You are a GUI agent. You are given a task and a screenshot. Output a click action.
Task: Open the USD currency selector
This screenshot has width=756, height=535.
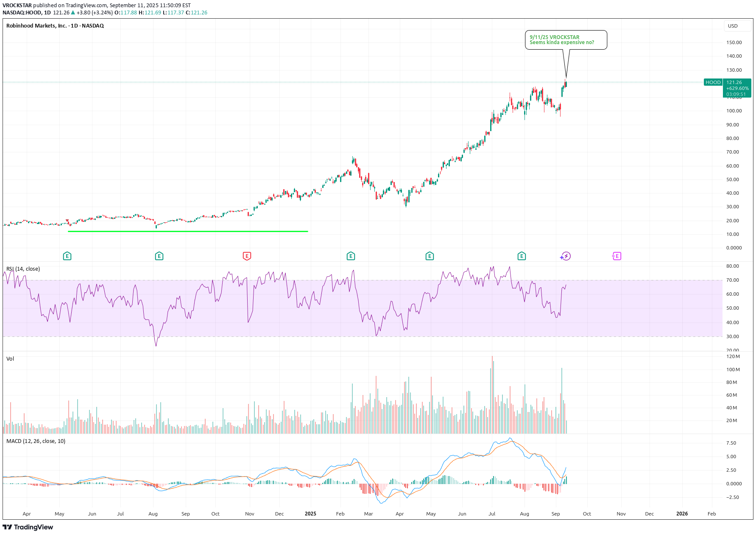[733, 26]
